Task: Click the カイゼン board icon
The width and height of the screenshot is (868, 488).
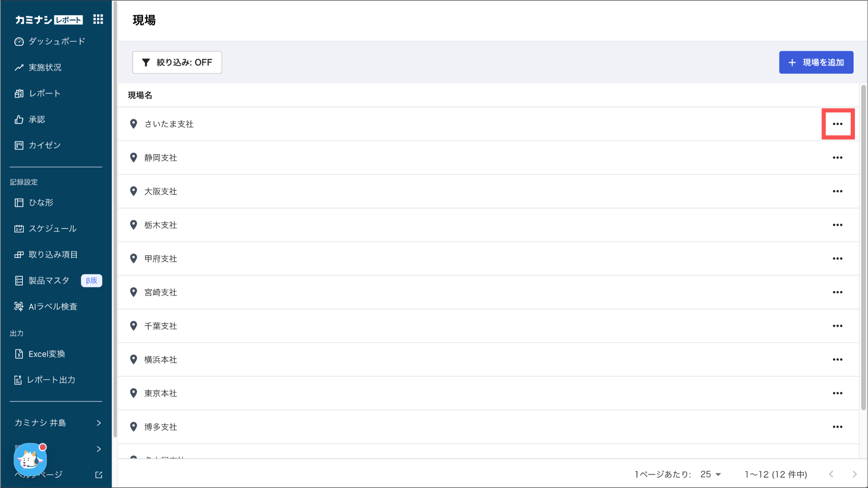Action: [19, 145]
